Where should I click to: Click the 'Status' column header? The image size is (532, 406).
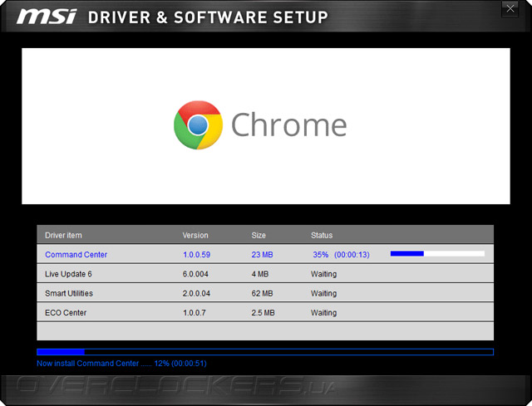[322, 235]
